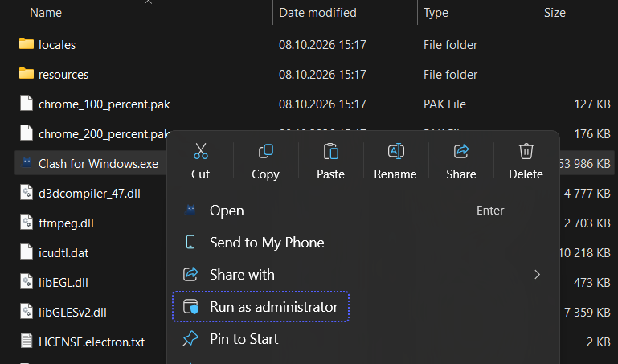Select libGLESv2.dll file name

[x=72, y=313]
